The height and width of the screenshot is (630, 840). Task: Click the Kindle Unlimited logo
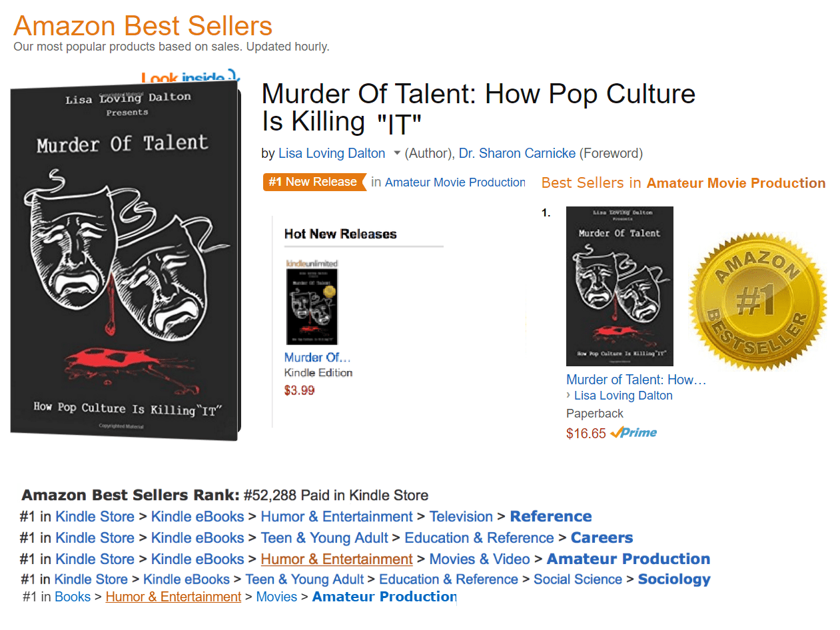[x=312, y=263]
